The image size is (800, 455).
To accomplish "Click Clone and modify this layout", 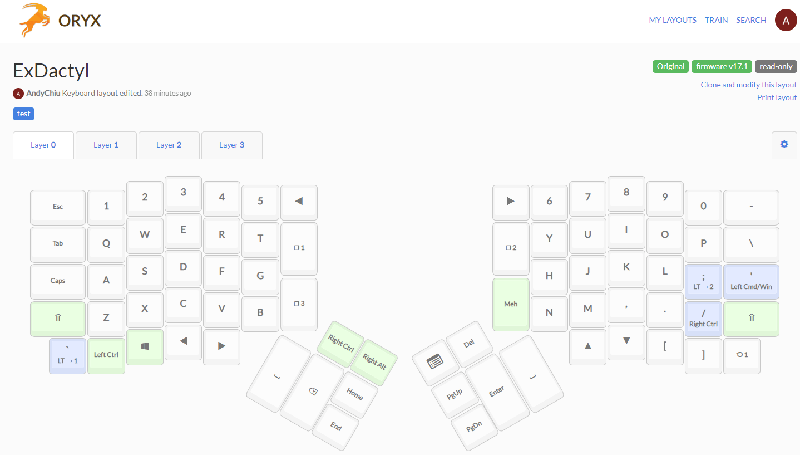I will (748, 85).
